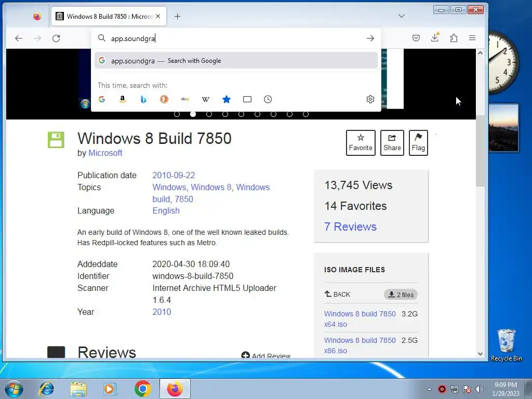Select the first carousel dot
The height and width of the screenshot is (399, 532).
[x=177, y=114]
